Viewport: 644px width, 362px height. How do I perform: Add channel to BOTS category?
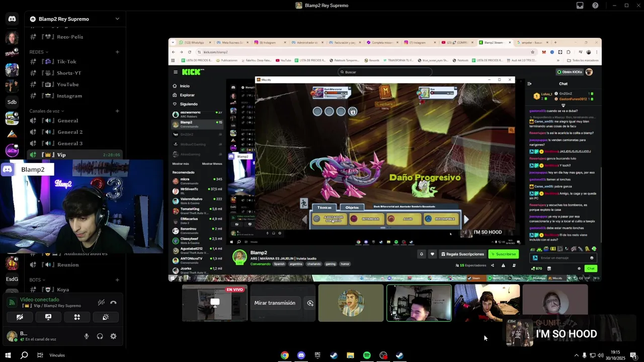pos(117,280)
